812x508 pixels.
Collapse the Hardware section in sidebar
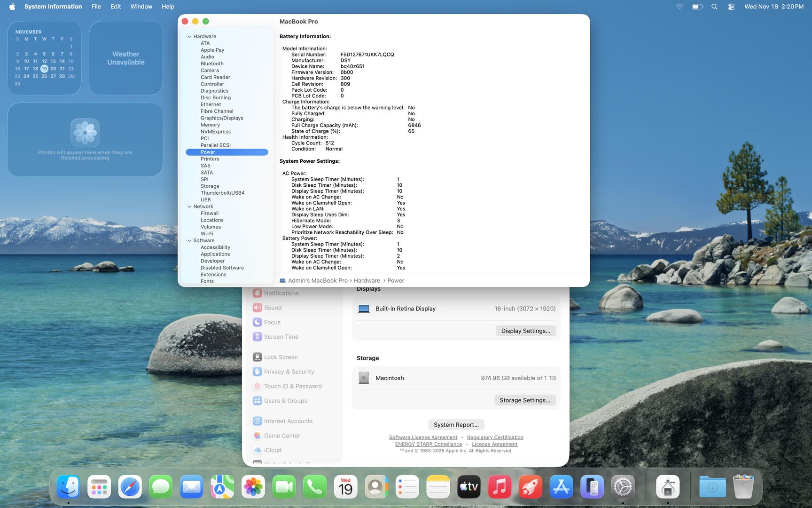click(x=189, y=37)
